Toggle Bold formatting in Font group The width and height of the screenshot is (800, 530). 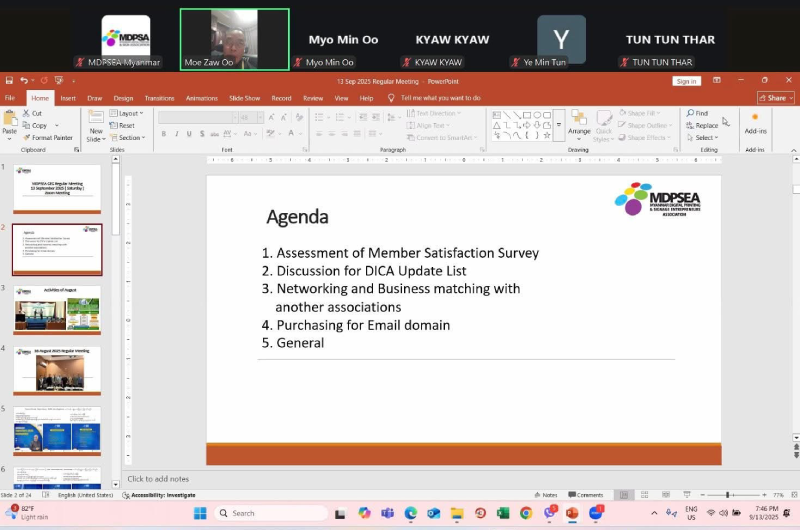163,132
